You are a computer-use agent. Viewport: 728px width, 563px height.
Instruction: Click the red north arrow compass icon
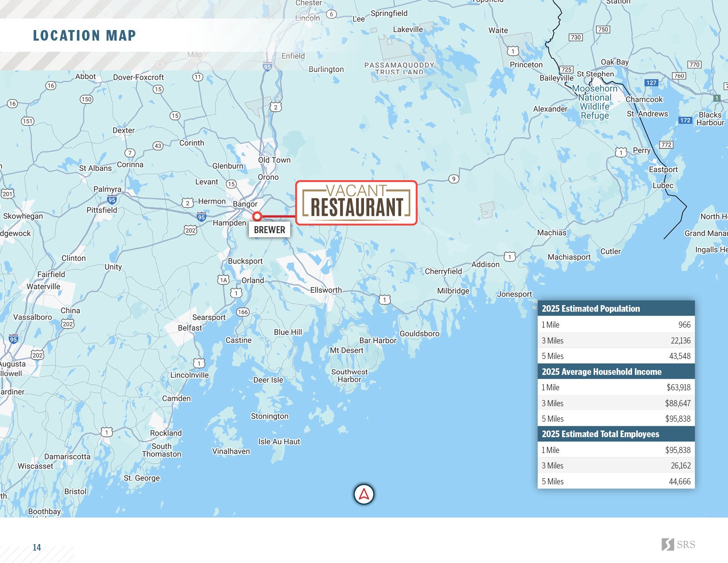tap(364, 494)
